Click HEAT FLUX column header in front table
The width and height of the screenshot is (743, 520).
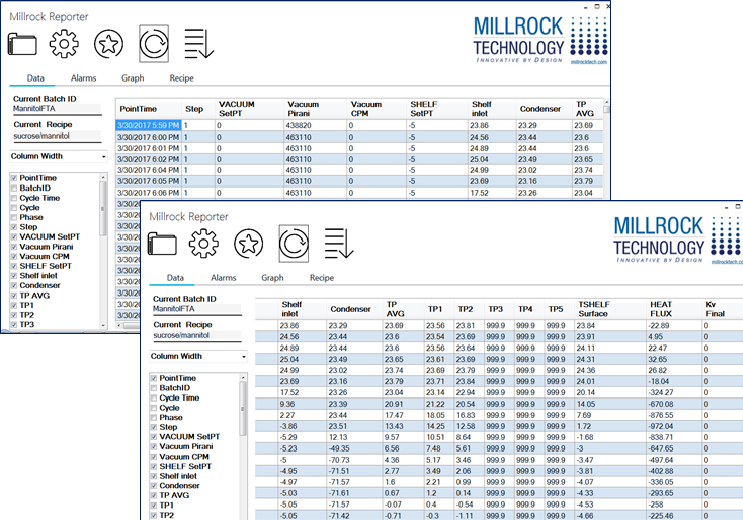point(674,309)
